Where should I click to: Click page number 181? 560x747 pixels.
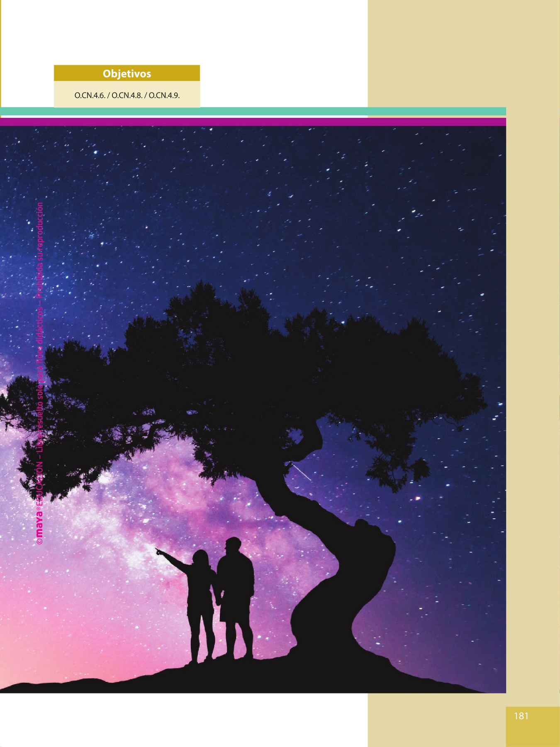tap(521, 715)
